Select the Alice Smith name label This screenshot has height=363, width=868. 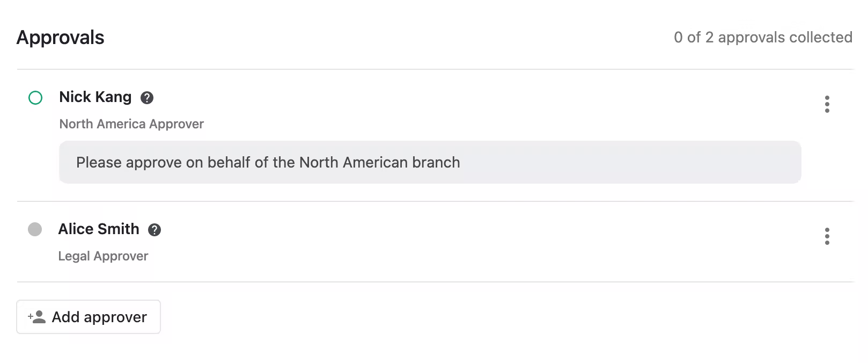99,229
